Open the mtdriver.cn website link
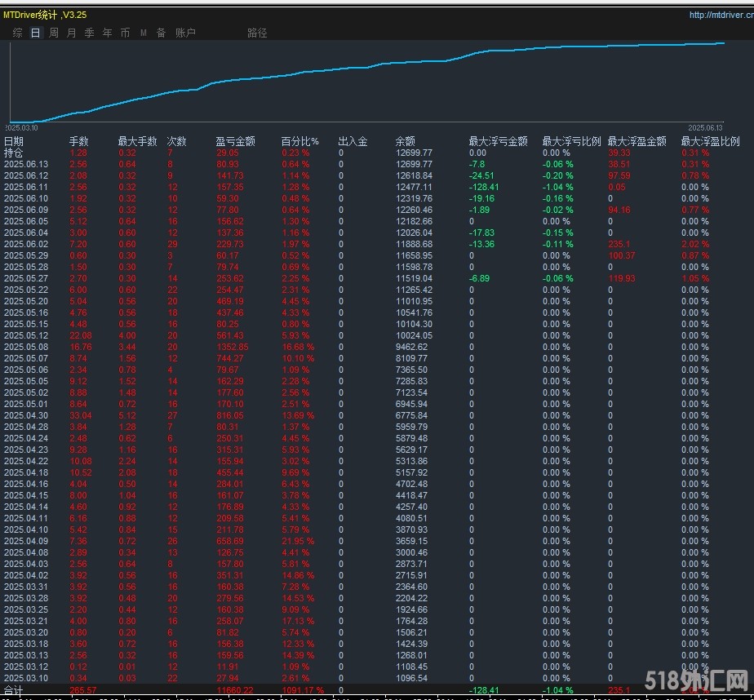This screenshot has width=754, height=700. [721, 15]
